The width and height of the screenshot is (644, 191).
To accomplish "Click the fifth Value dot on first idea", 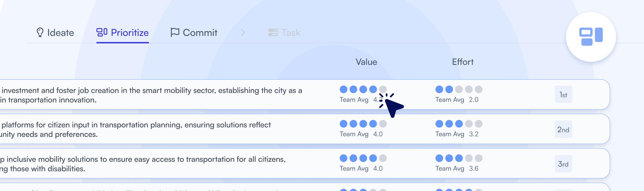I will pos(383,89).
